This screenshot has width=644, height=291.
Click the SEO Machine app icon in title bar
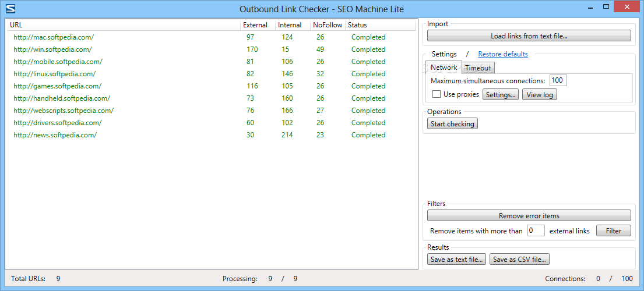click(11, 8)
